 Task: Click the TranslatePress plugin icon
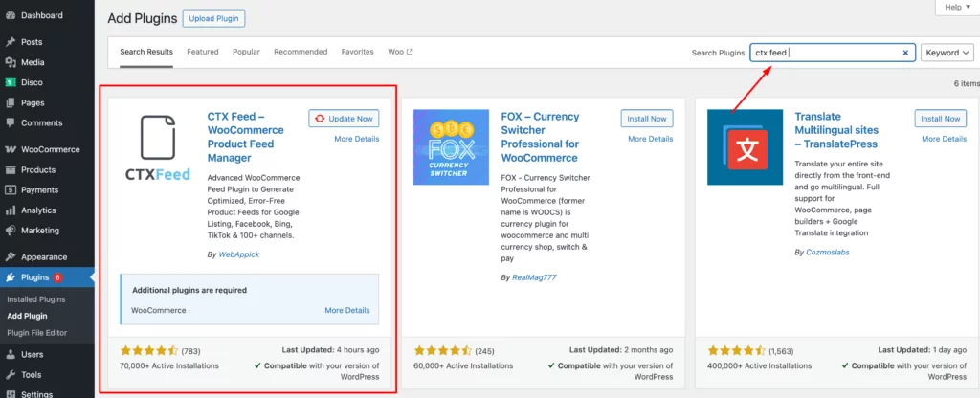(x=744, y=153)
